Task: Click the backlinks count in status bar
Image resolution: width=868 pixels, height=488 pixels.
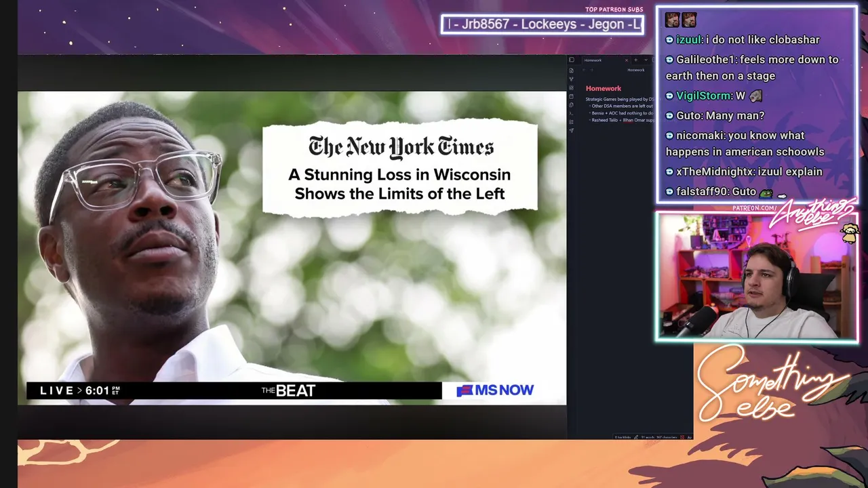Action: pos(623,437)
